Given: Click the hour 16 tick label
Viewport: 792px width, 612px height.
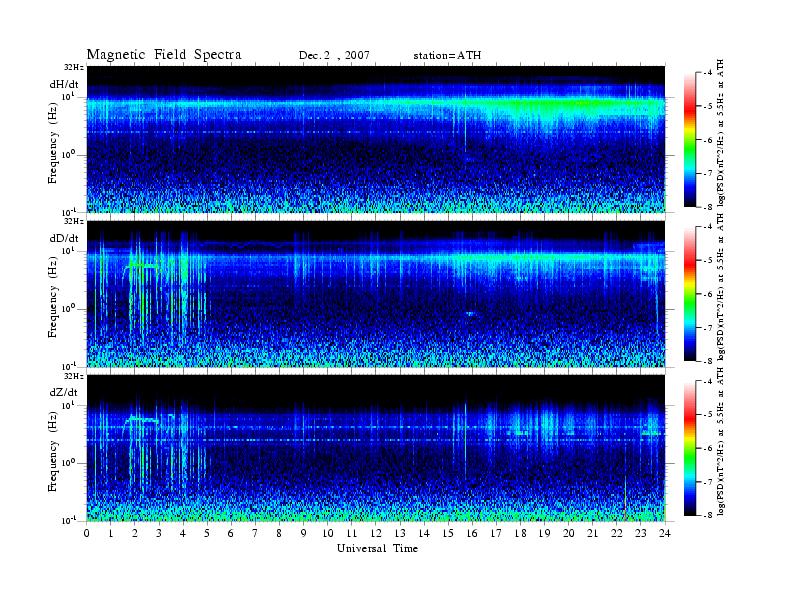Looking at the screenshot, I should (x=472, y=533).
